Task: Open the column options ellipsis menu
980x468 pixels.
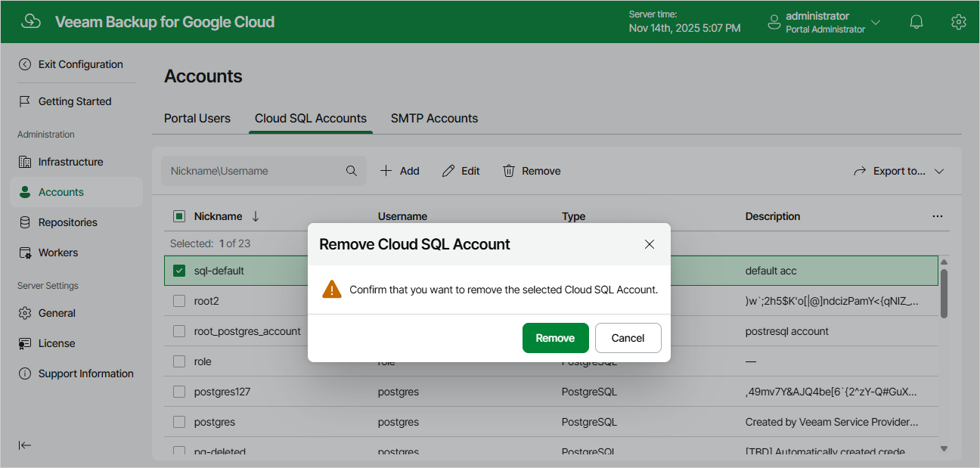Action: tap(938, 216)
